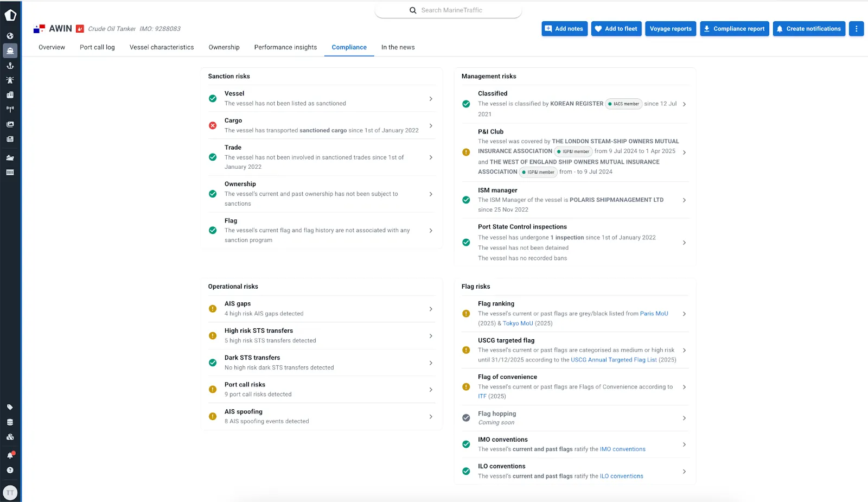
Task: Open the lighthouse icon in sidebar
Action: [10, 80]
